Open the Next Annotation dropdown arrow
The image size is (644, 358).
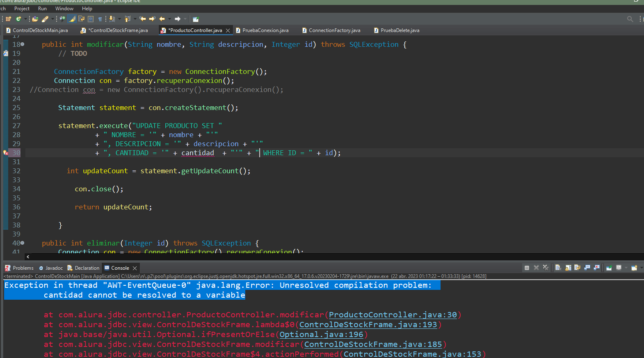click(x=119, y=19)
